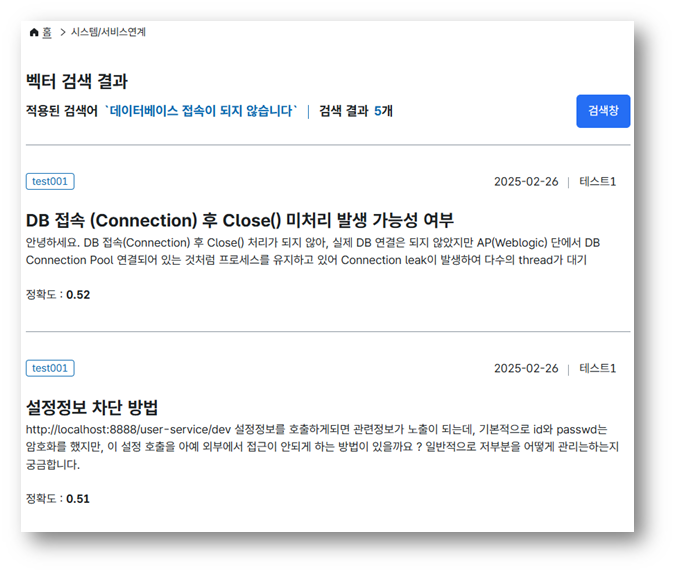Viewport: 676px width, 574px height.
Task: Click the 검색 결과 5개 count text
Action: pos(355,111)
